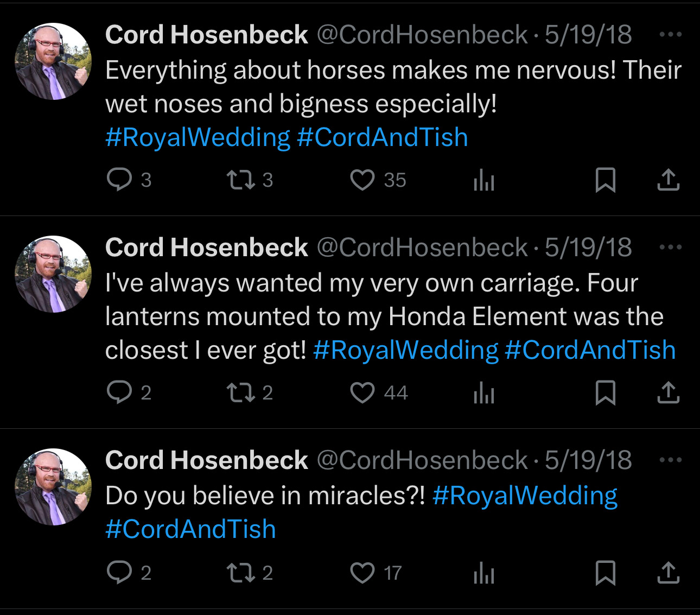
Task: Reply to the horses tweet
Action: coord(119,180)
